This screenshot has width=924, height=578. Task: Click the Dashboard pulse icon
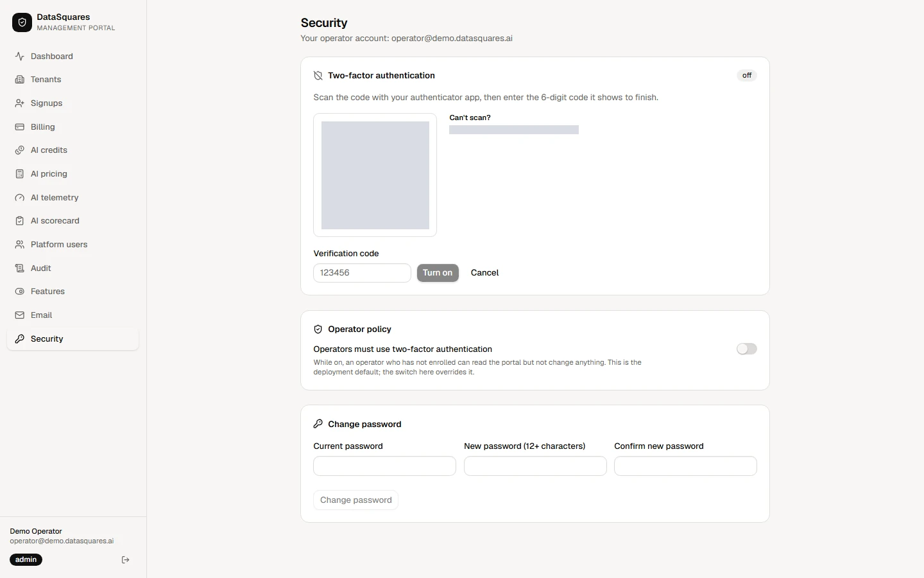(x=20, y=57)
